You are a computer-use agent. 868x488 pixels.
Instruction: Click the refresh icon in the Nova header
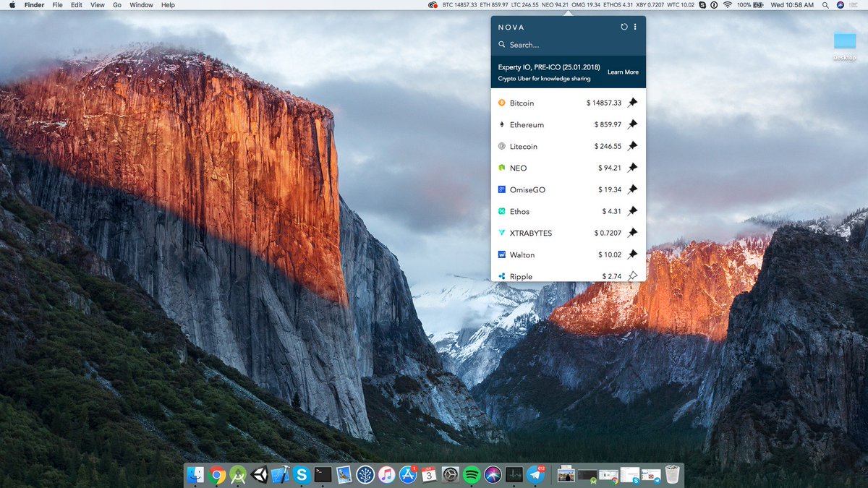tap(624, 27)
